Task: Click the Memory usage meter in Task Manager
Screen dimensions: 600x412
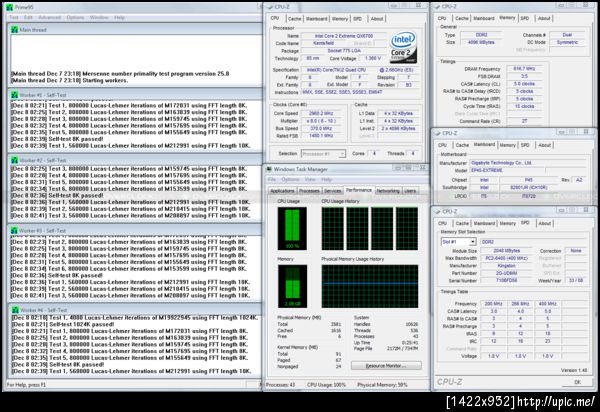Action: [292, 286]
